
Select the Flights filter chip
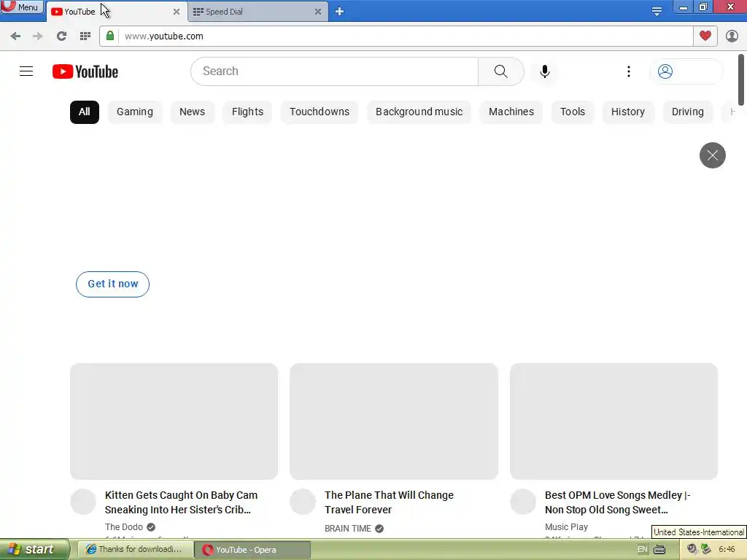[x=247, y=112]
